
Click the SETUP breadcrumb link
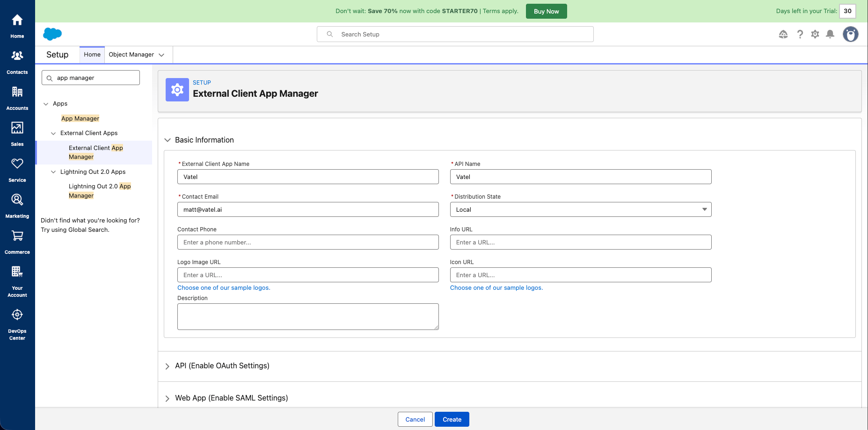pos(202,83)
